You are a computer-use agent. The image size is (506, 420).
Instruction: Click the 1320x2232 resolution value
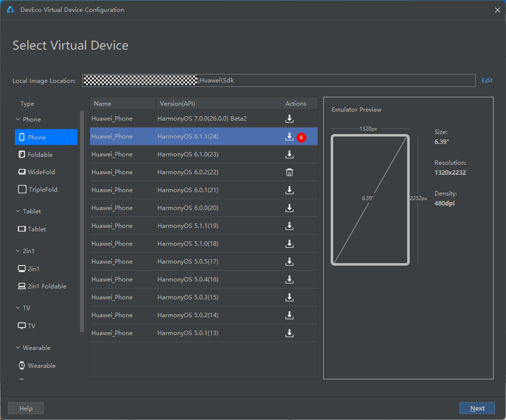point(450,173)
